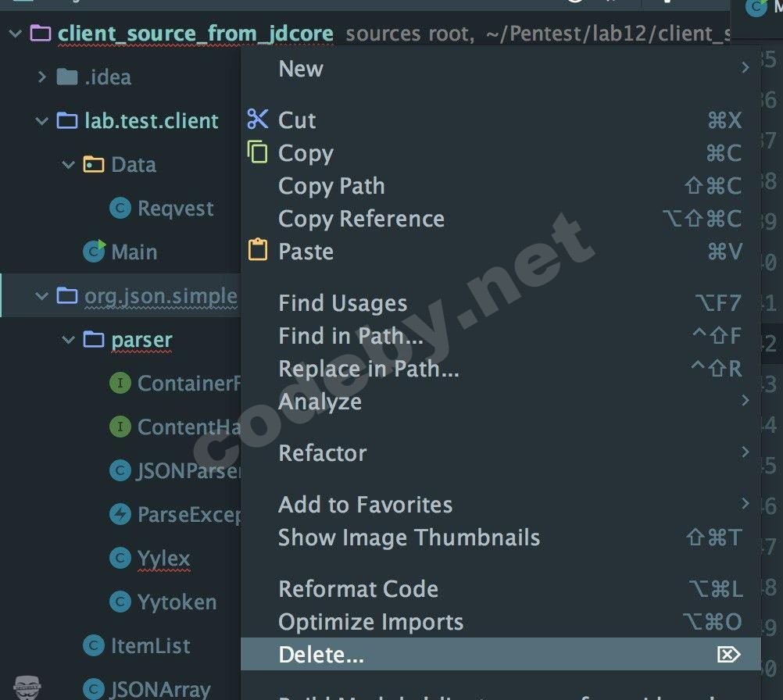Click the JSONArray class icon
783x700 pixels.
(x=93, y=689)
